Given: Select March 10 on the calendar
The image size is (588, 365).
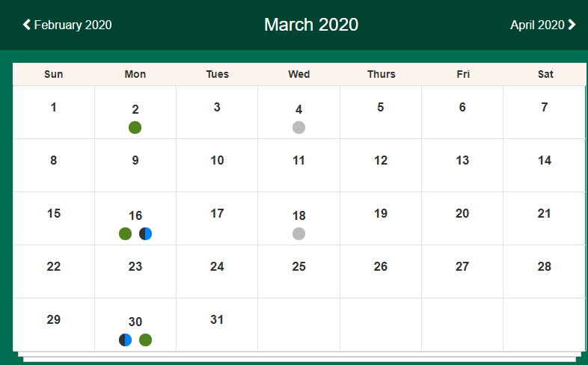Looking at the screenshot, I should pyautogui.click(x=217, y=160).
